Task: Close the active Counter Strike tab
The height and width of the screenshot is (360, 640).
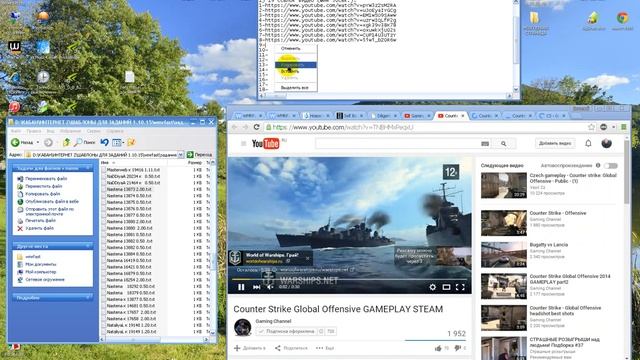Action: pyautogui.click(x=462, y=116)
